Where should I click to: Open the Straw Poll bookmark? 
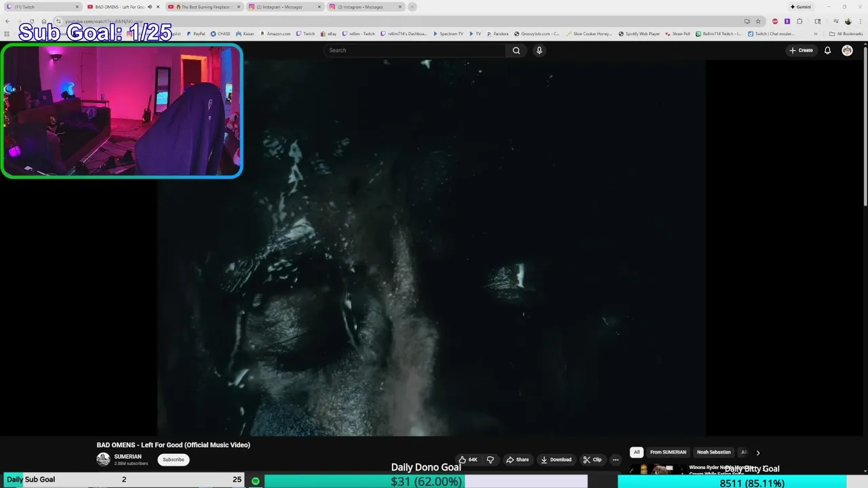[678, 33]
